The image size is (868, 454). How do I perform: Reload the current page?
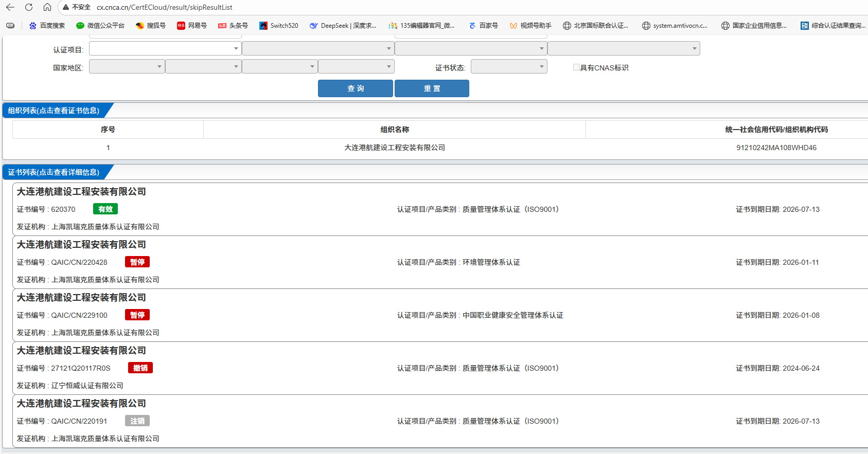click(x=29, y=7)
